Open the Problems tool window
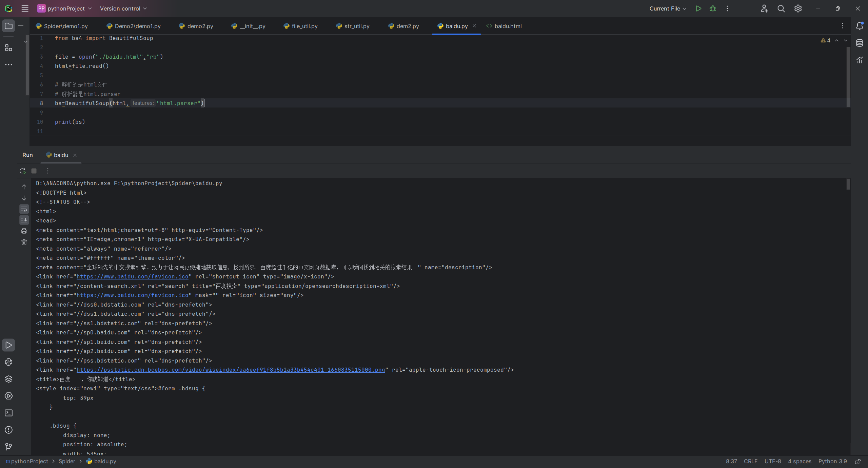This screenshot has width=868, height=468. [8, 430]
